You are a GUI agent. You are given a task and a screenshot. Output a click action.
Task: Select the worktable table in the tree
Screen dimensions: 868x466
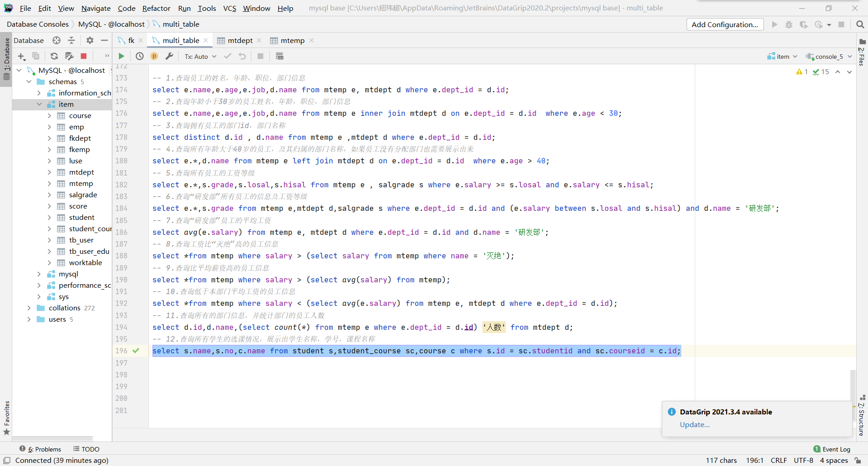tap(85, 262)
